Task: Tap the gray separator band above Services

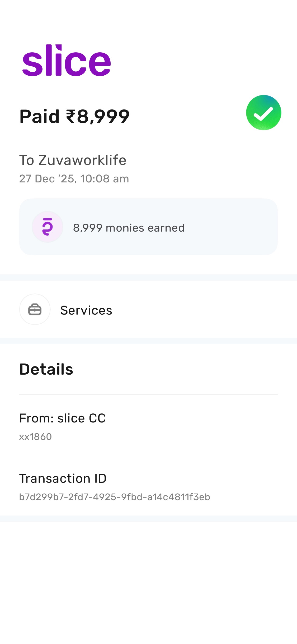Action: [x=148, y=277]
